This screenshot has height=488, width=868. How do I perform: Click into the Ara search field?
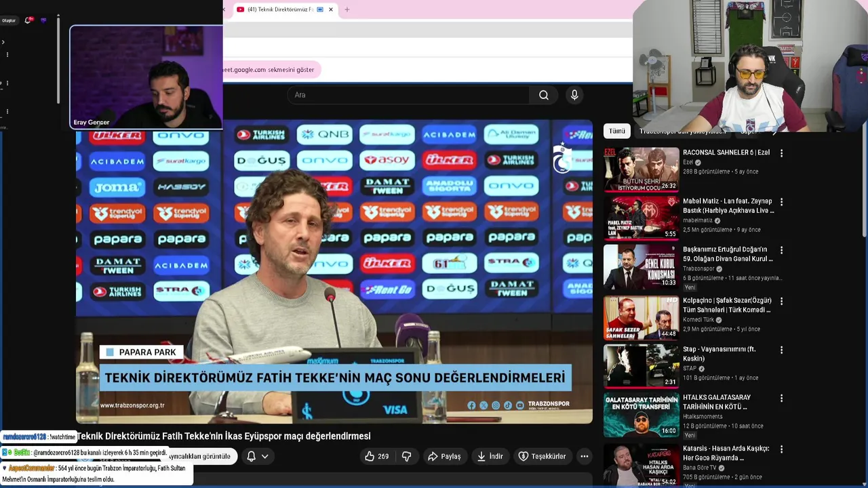(x=409, y=95)
